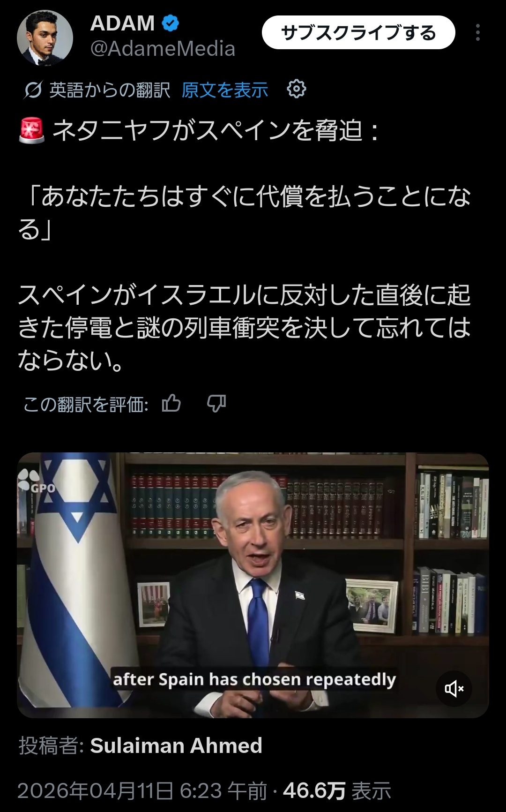Open the three-dot more options menu

click(477, 32)
